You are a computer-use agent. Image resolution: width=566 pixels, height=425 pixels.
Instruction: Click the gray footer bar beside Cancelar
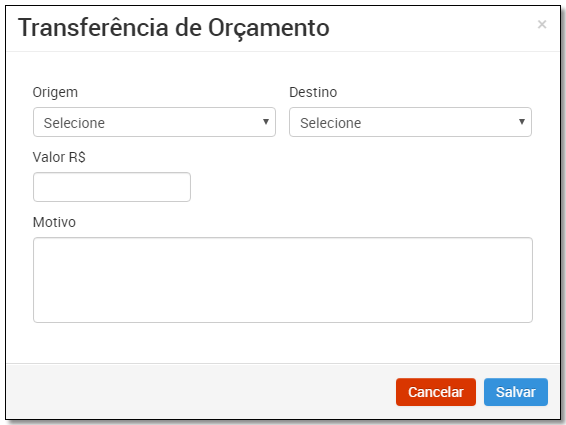(x=199, y=392)
